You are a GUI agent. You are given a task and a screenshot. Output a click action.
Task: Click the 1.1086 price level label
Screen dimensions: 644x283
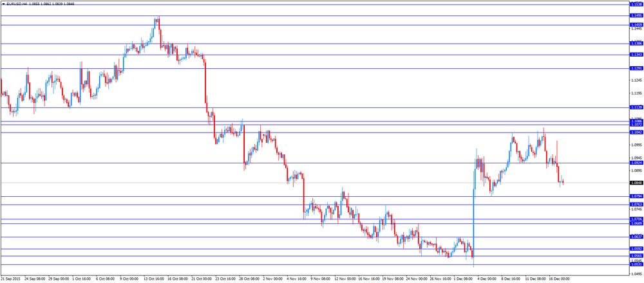coord(636,122)
